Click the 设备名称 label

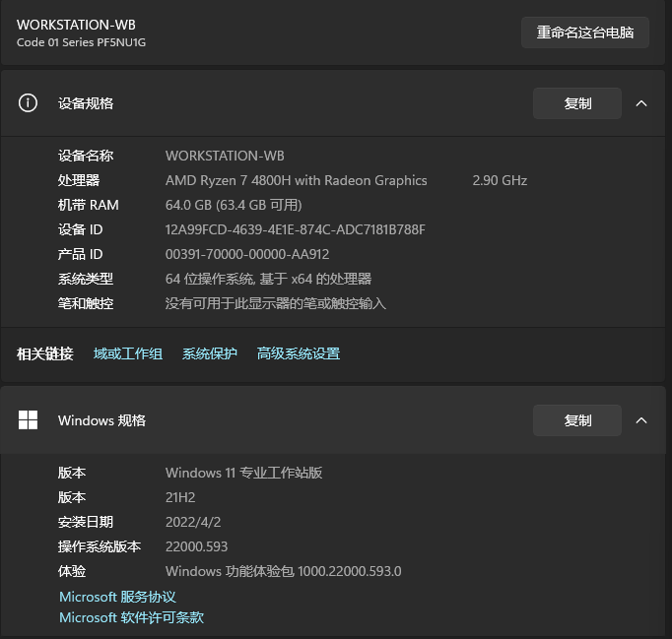86,156
